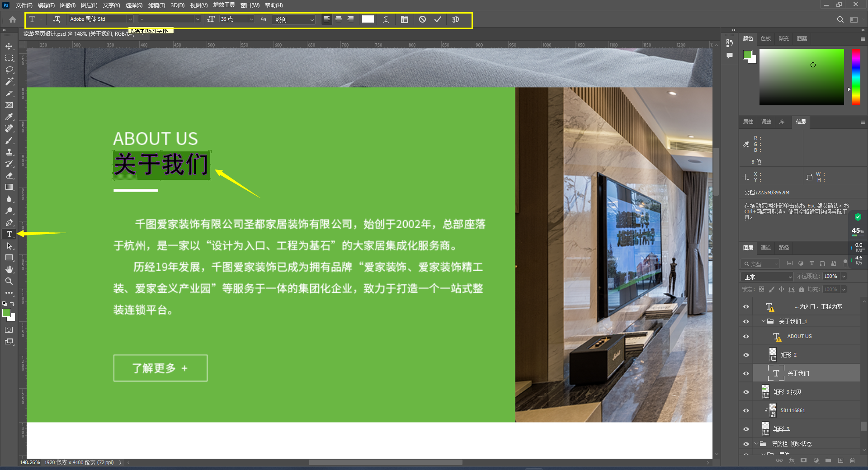This screenshot has height=470, width=868.
Task: Center align the text
Action: pos(339,19)
